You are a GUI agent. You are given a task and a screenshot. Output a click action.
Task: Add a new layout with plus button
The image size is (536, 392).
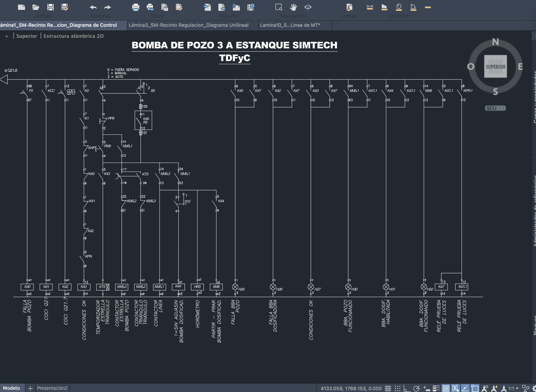tap(30, 388)
